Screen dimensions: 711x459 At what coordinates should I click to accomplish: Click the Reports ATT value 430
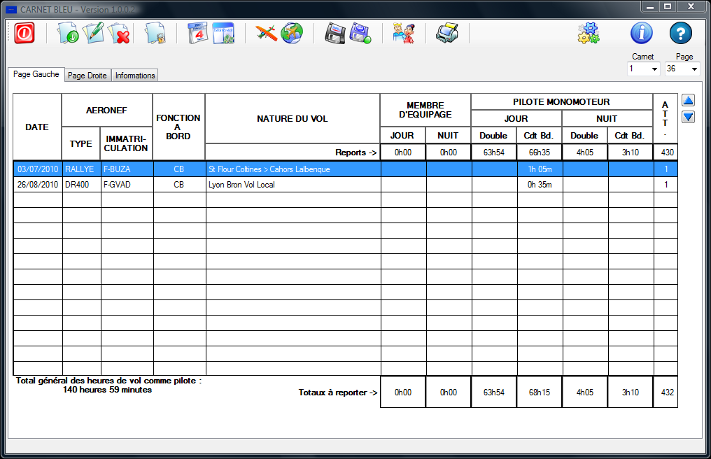point(667,152)
